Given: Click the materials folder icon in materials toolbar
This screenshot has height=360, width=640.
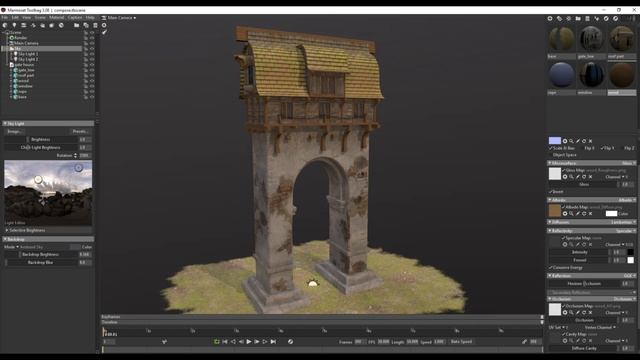Looking at the screenshot, I should point(578,18).
